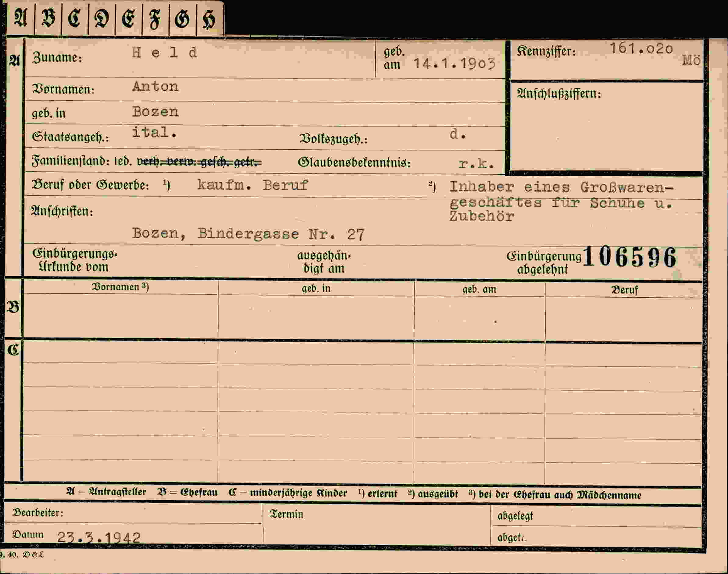Click the Volkszugeh. value "d."
728x574 pixels.
coord(458,134)
